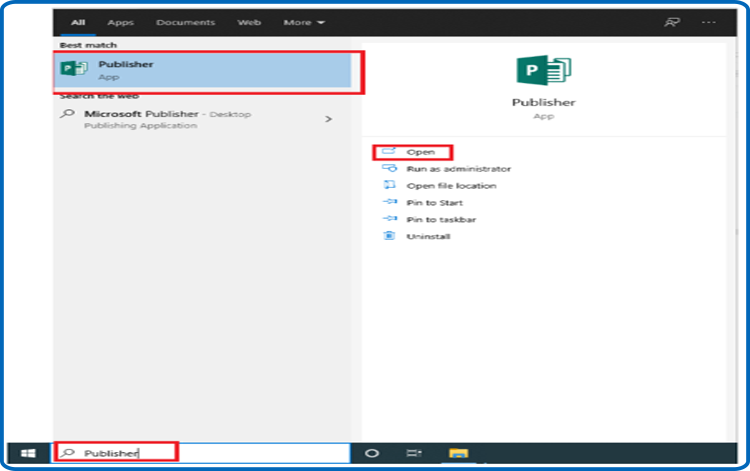The image size is (750, 471).
Task: Click the large Publisher icon in preview pane
Action: 543,70
